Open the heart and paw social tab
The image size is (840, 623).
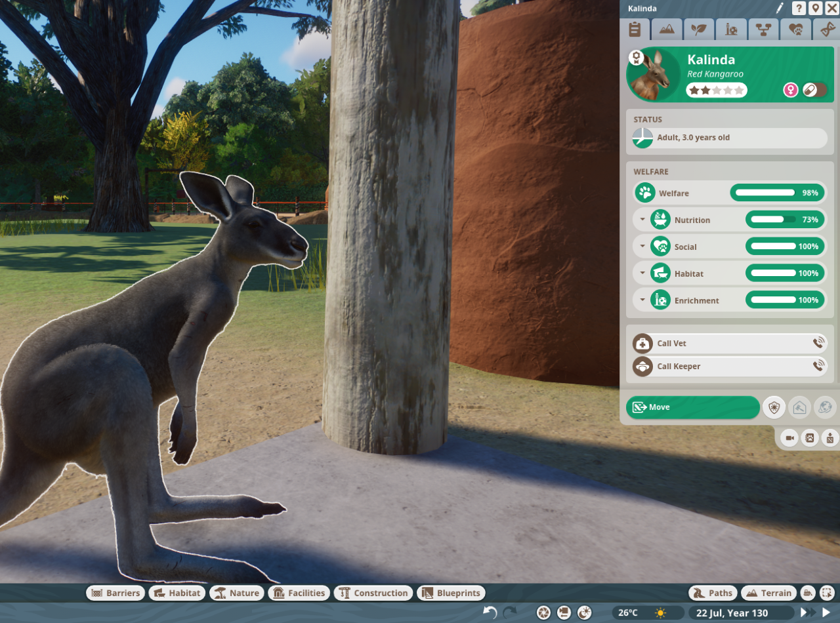(x=795, y=30)
